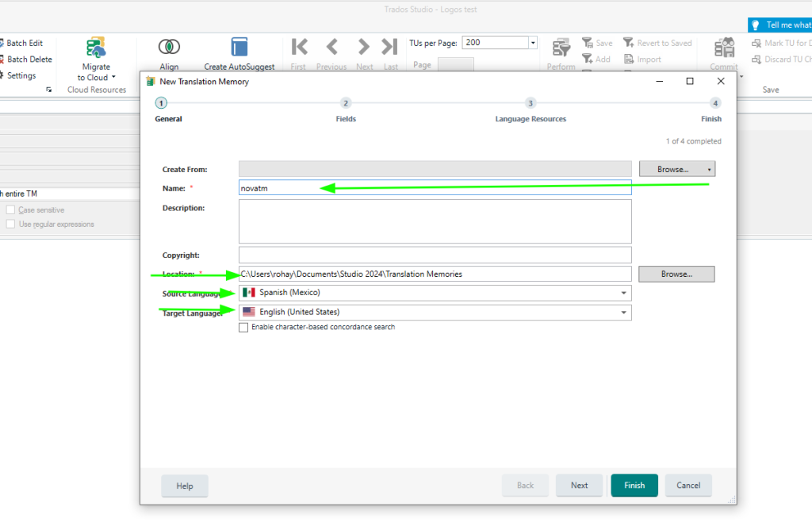812x530 pixels.
Task: Click into the Description text area
Action: 435,221
